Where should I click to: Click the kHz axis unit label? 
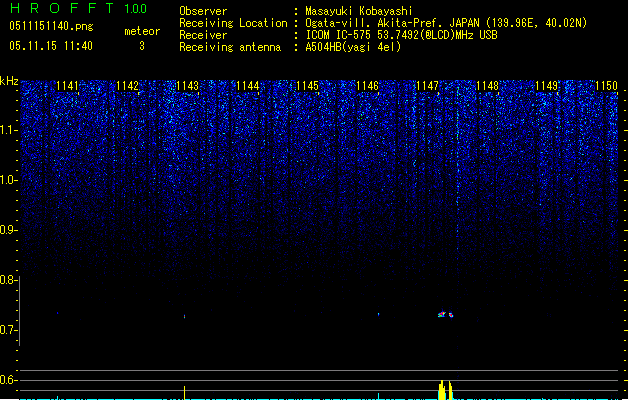(x=9, y=81)
